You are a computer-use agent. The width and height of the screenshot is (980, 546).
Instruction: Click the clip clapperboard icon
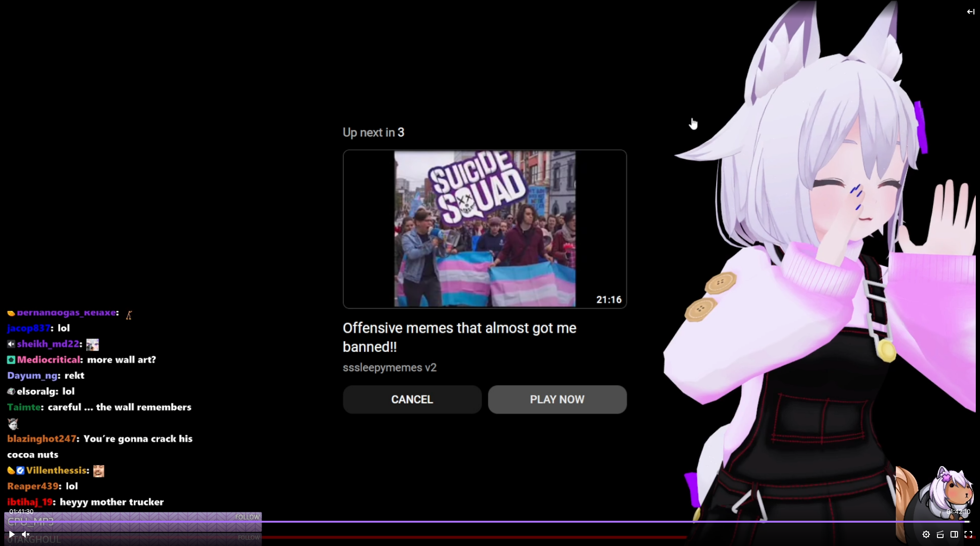point(940,534)
